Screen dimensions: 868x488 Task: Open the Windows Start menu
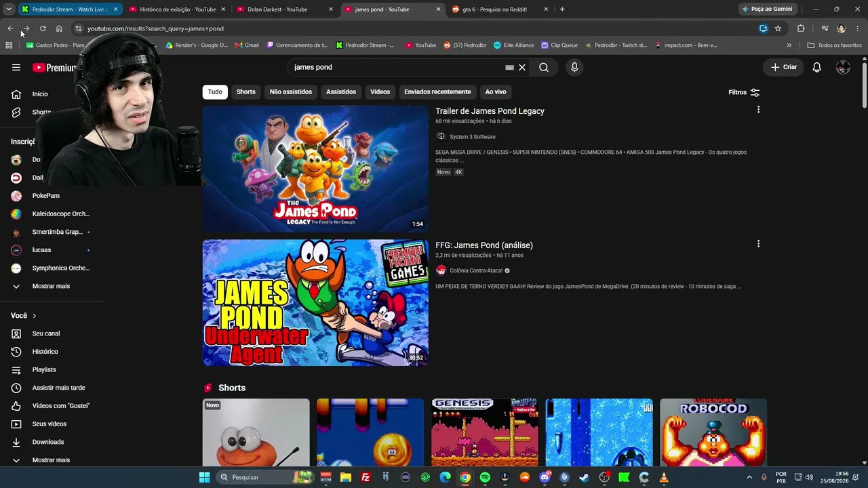click(x=204, y=477)
